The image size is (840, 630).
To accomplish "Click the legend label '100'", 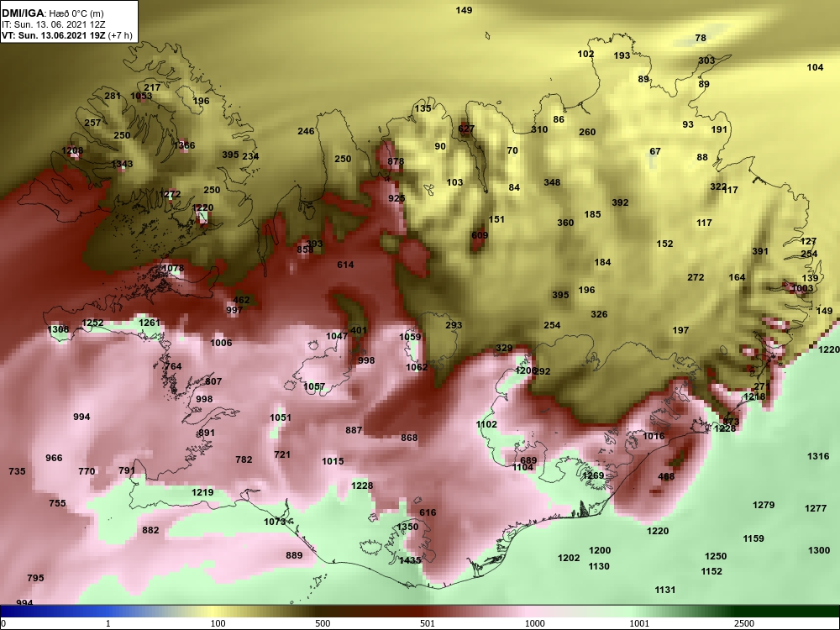I will click(218, 623).
